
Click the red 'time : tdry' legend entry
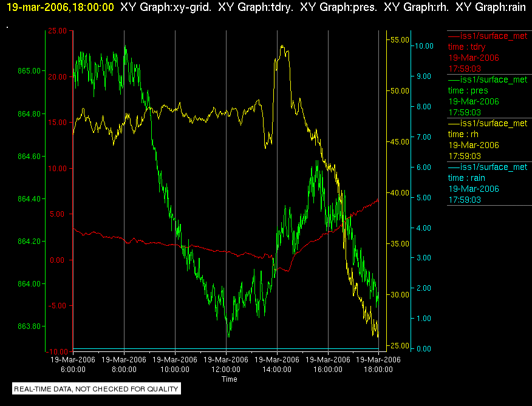(x=466, y=47)
